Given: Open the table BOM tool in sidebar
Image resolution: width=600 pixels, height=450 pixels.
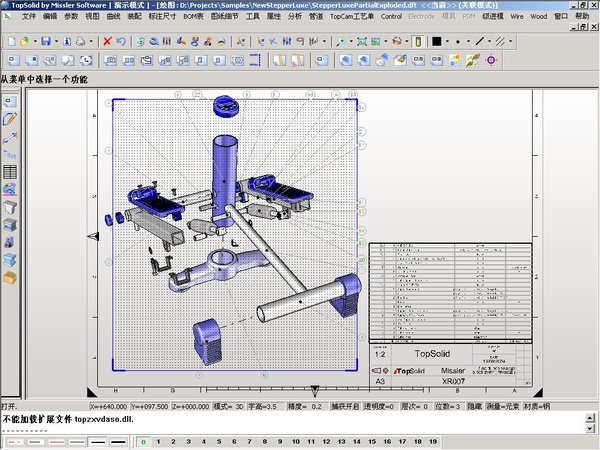Looking at the screenshot, I should coord(11,171).
